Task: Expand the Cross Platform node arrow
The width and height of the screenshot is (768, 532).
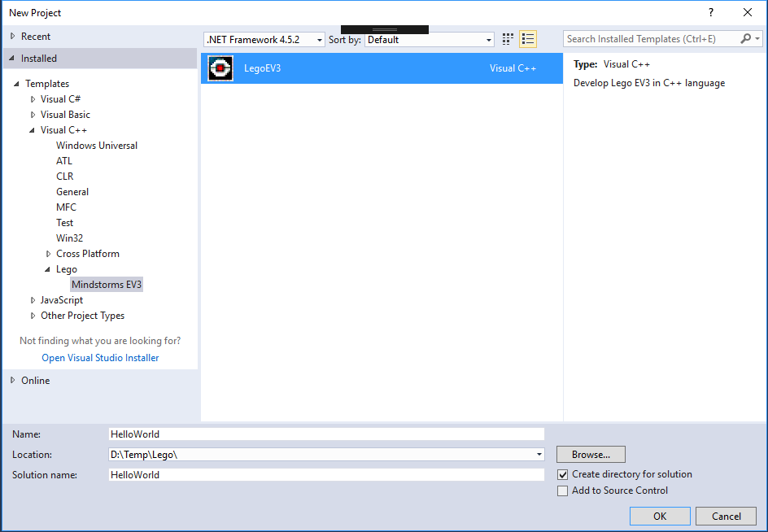Action: (x=48, y=254)
